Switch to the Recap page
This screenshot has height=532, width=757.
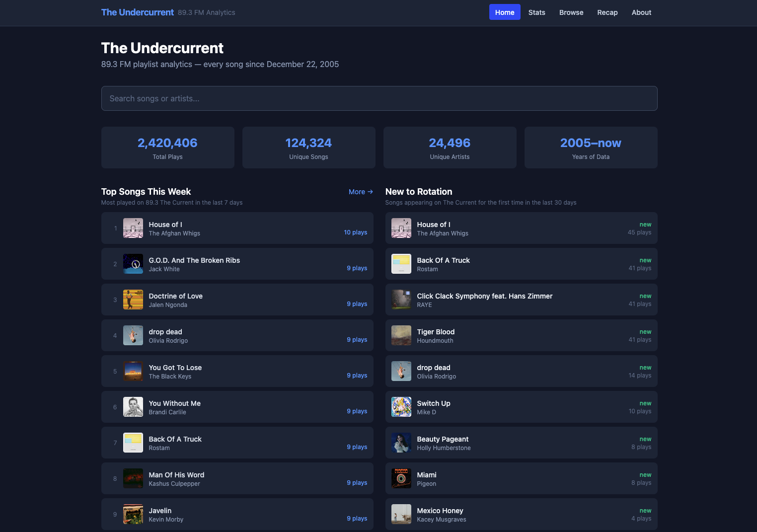[607, 12]
